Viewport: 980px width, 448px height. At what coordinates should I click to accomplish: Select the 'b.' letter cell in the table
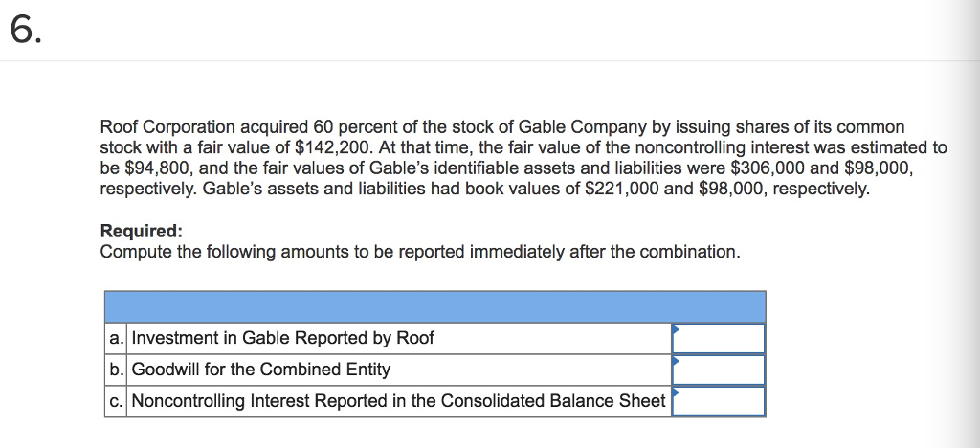pyautogui.click(x=116, y=370)
